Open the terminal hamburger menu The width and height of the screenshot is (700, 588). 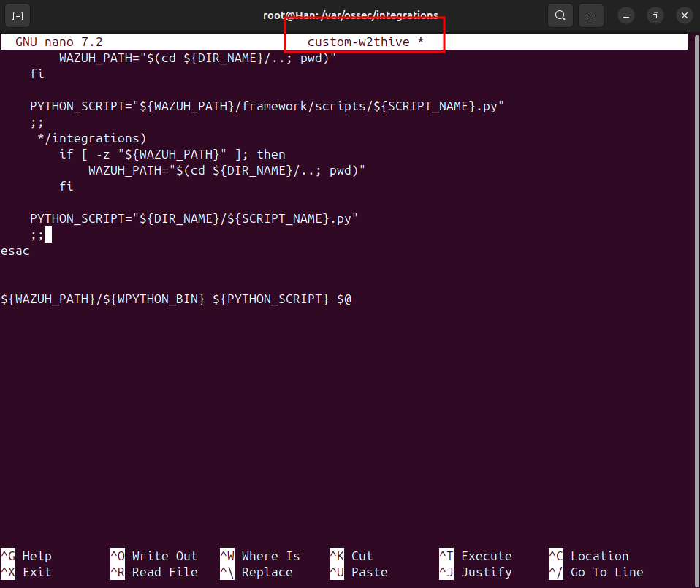[590, 15]
